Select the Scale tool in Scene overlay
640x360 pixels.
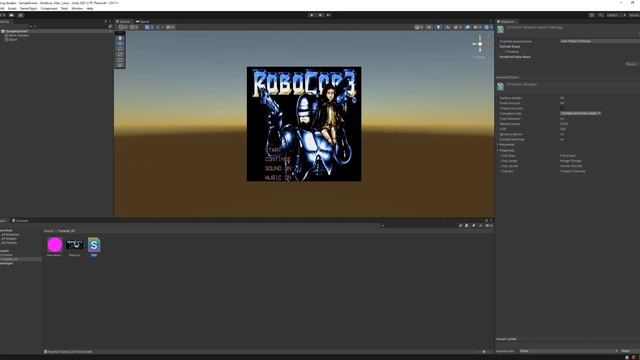(x=120, y=54)
